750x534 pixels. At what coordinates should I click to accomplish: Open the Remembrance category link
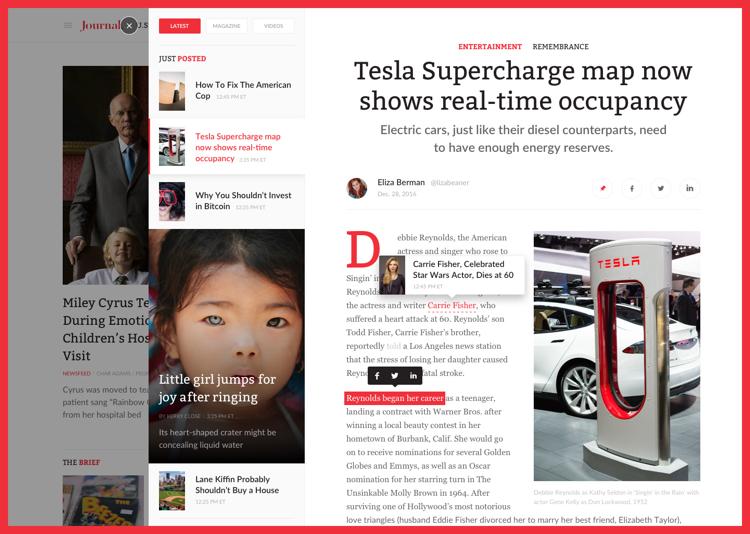[x=560, y=47]
